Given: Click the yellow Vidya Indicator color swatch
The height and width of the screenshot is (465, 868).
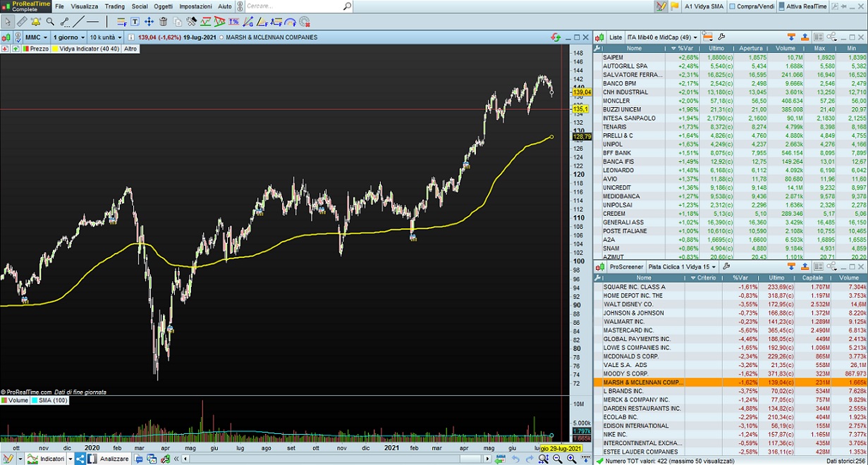Looking at the screenshot, I should click(x=55, y=49).
